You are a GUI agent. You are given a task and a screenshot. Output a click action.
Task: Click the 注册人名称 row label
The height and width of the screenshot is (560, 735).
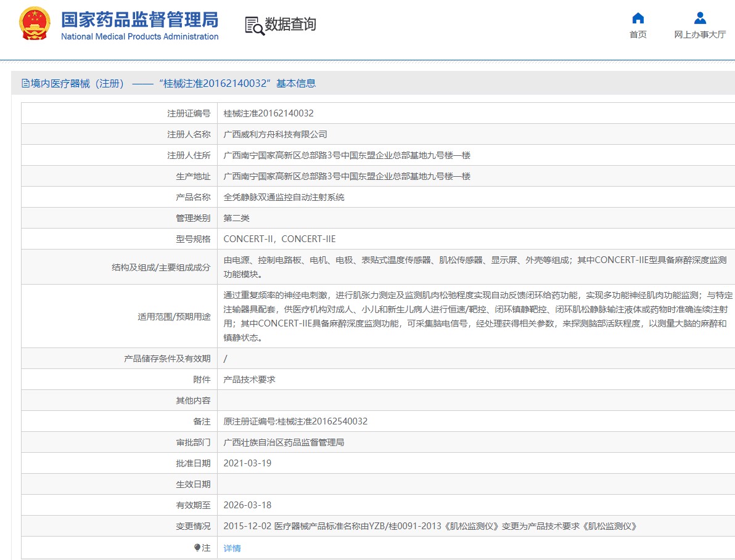click(189, 134)
